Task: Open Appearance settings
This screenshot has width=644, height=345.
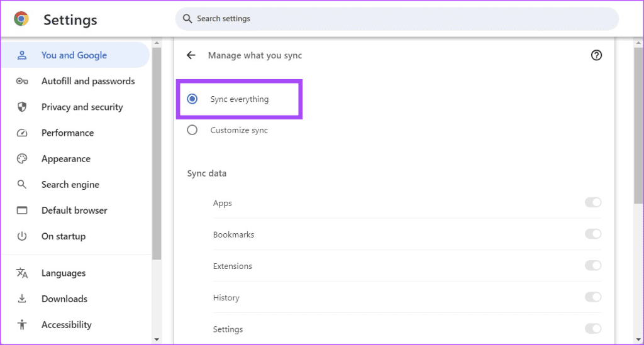Action: coord(76,158)
